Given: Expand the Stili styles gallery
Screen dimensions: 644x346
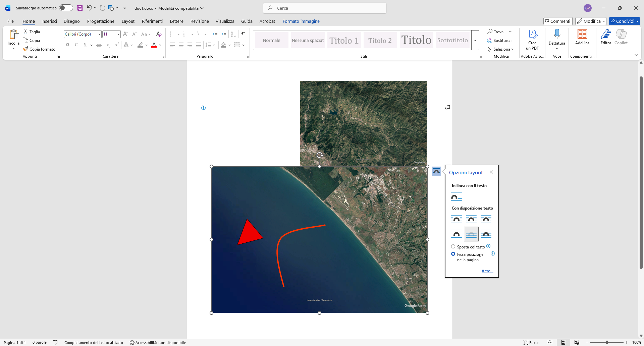Looking at the screenshot, I should [475, 40].
